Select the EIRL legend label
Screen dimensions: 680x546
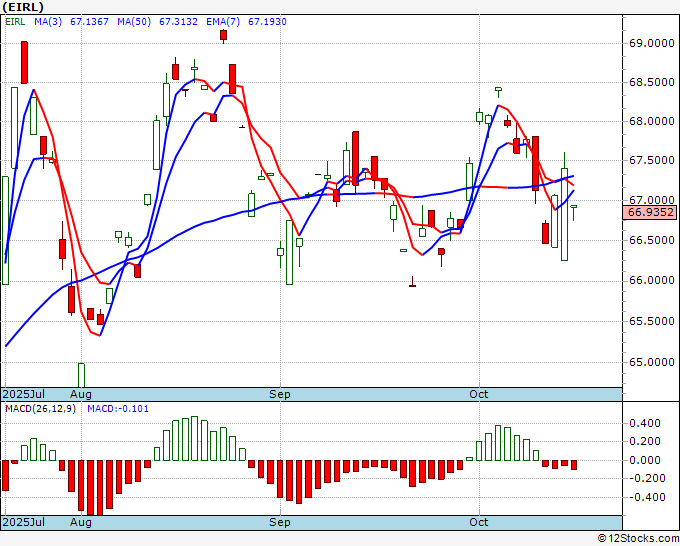tap(15, 22)
